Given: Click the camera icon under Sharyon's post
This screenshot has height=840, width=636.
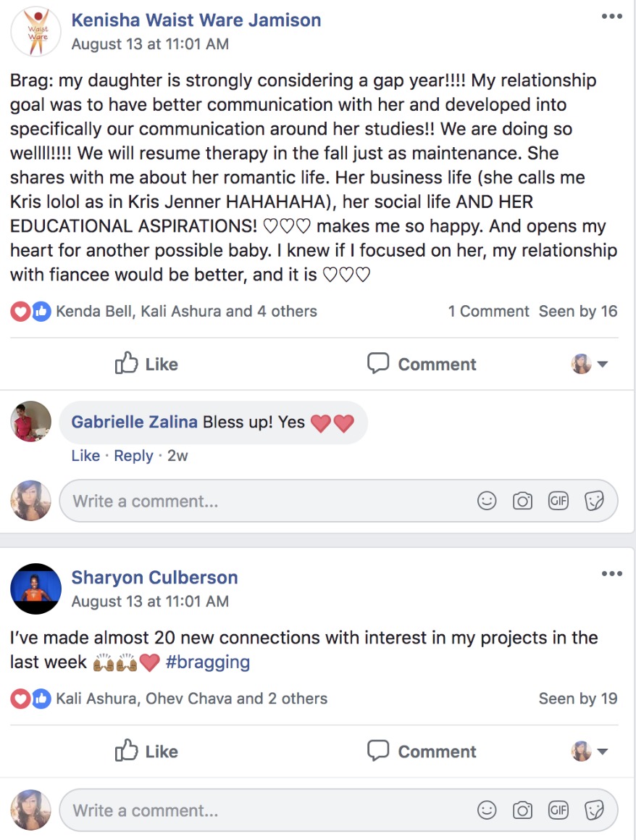Looking at the screenshot, I should click(x=522, y=810).
